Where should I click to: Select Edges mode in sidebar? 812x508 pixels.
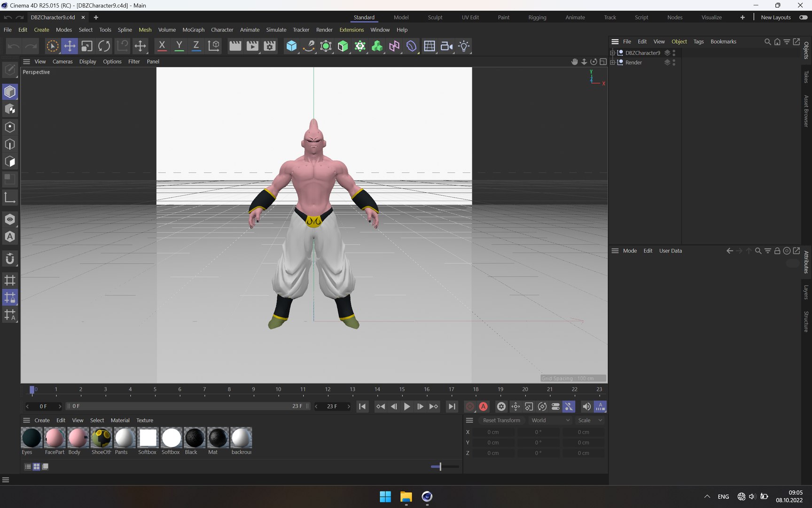pos(10,144)
